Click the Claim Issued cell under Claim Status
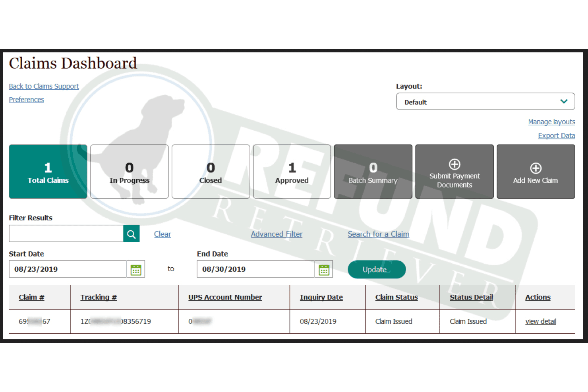Viewport: 588px width, 392px height. (394, 322)
